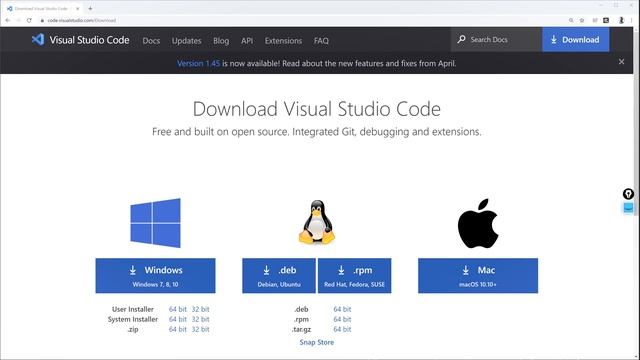
Task: Click the Linux Tux penguin image
Action: pos(317,222)
